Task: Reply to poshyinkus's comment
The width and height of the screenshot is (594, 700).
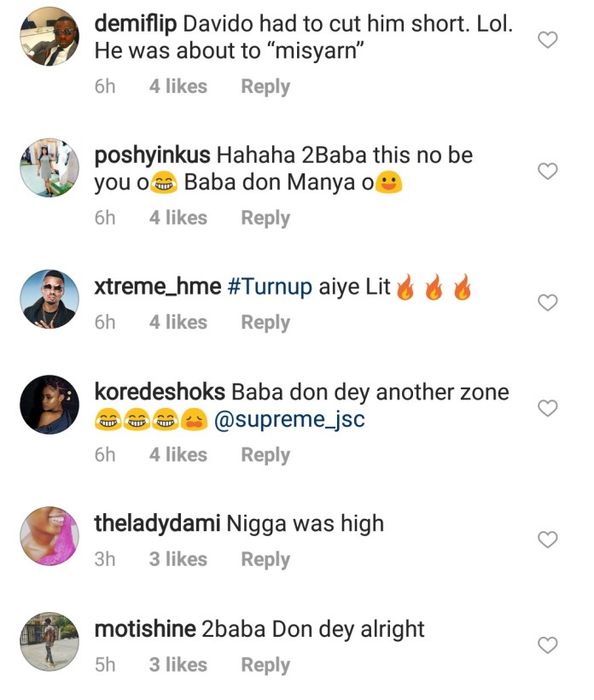Action: point(265,218)
